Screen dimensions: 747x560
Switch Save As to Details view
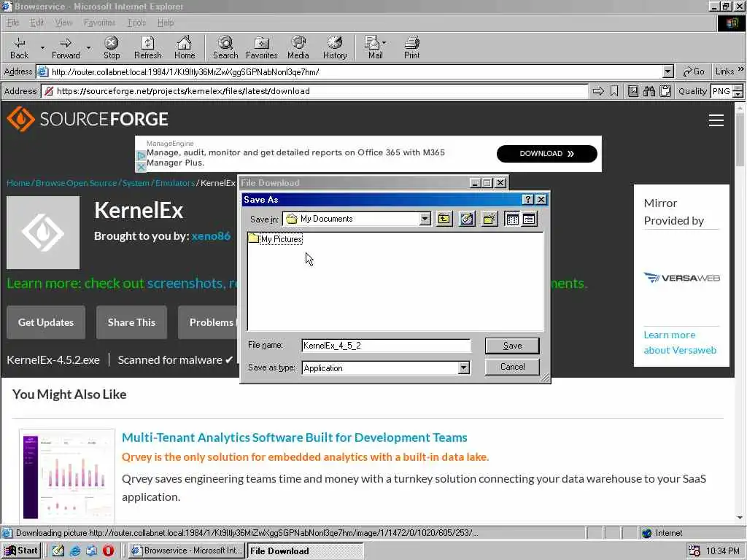tap(530, 219)
